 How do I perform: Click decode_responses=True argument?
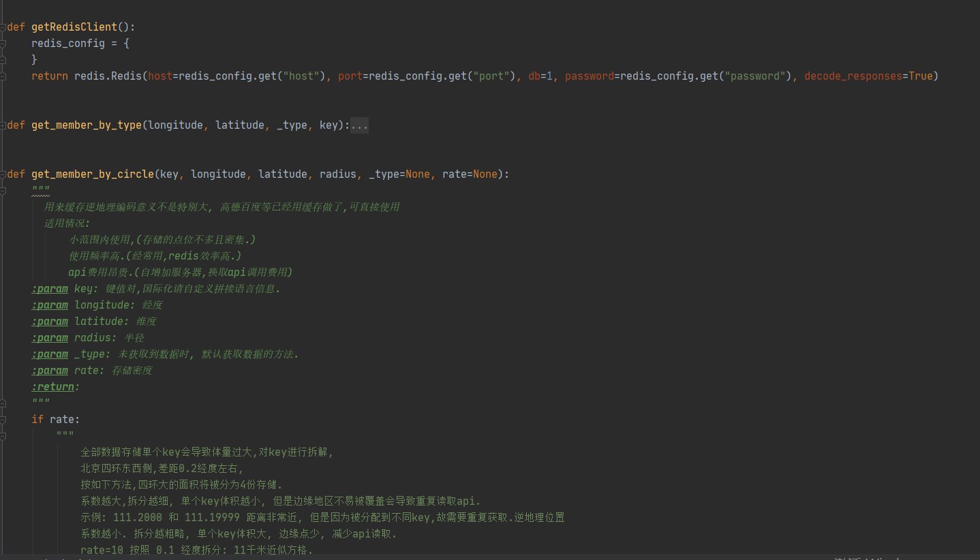[868, 76]
